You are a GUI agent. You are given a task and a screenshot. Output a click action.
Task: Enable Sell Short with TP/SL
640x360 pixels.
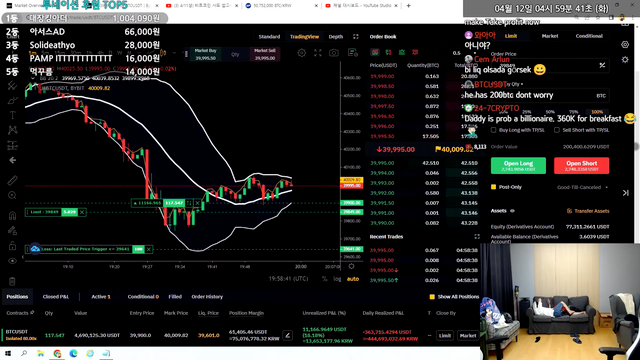pos(557,130)
